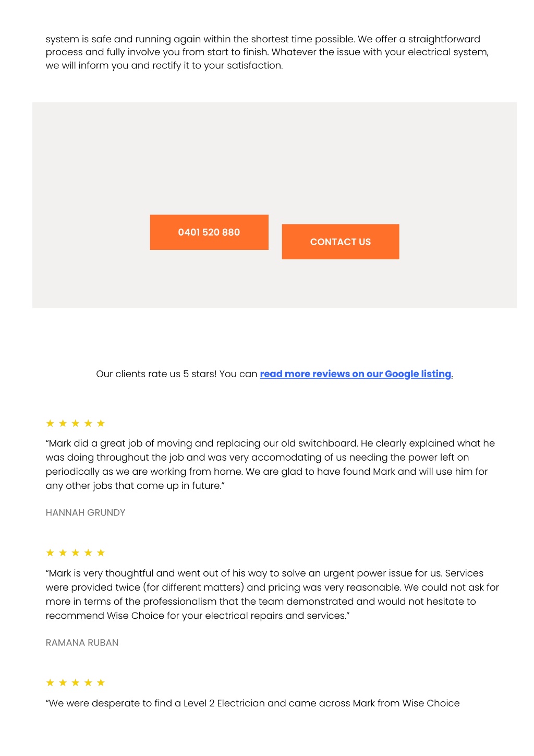Screen dimensions: 534x756
Task: Click the Level 2 Electrician review text
Action: click(253, 703)
